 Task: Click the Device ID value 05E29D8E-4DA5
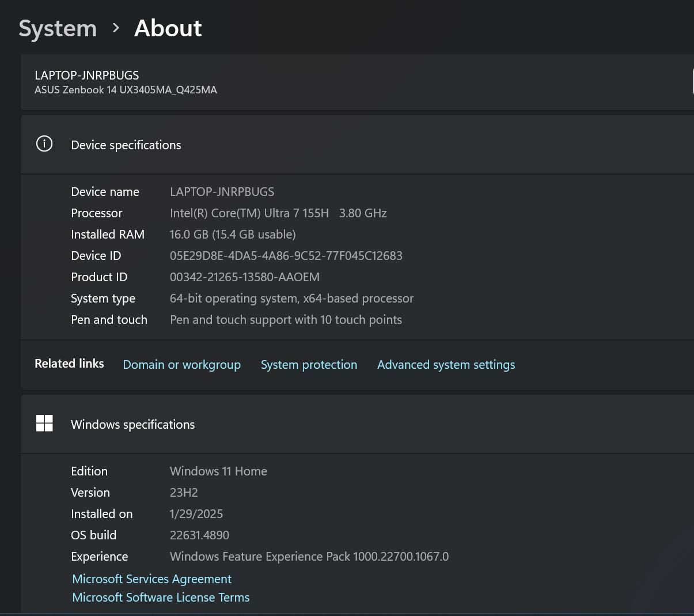point(286,256)
